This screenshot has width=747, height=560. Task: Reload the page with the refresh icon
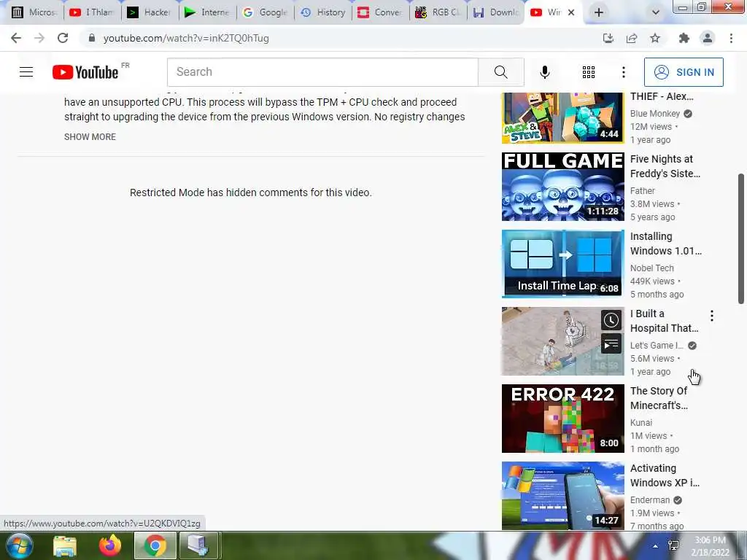point(63,38)
